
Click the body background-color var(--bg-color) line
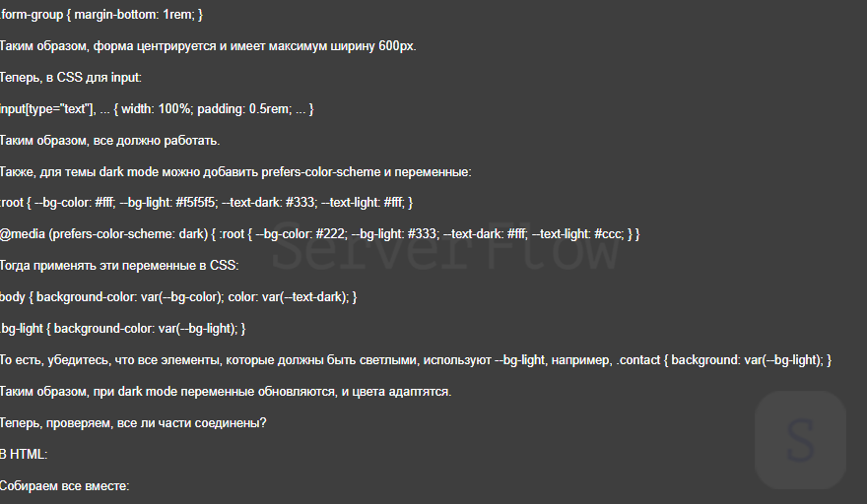[178, 296]
